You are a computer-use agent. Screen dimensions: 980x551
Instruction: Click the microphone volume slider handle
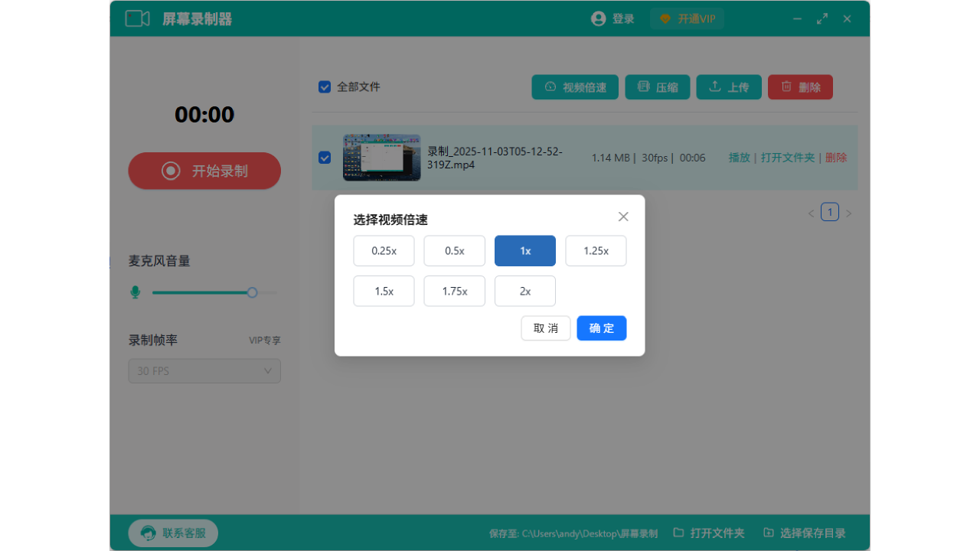[x=252, y=292]
